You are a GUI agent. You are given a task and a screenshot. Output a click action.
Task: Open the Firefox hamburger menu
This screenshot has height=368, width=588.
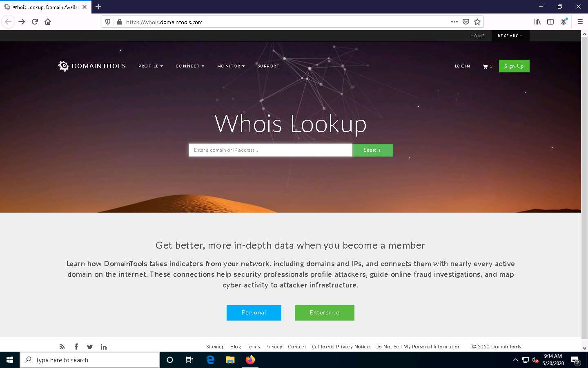[580, 22]
